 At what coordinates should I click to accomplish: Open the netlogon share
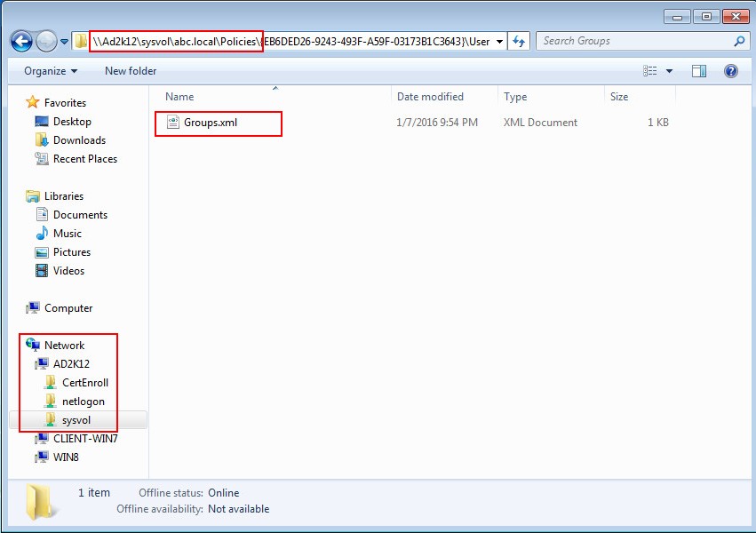coord(84,402)
